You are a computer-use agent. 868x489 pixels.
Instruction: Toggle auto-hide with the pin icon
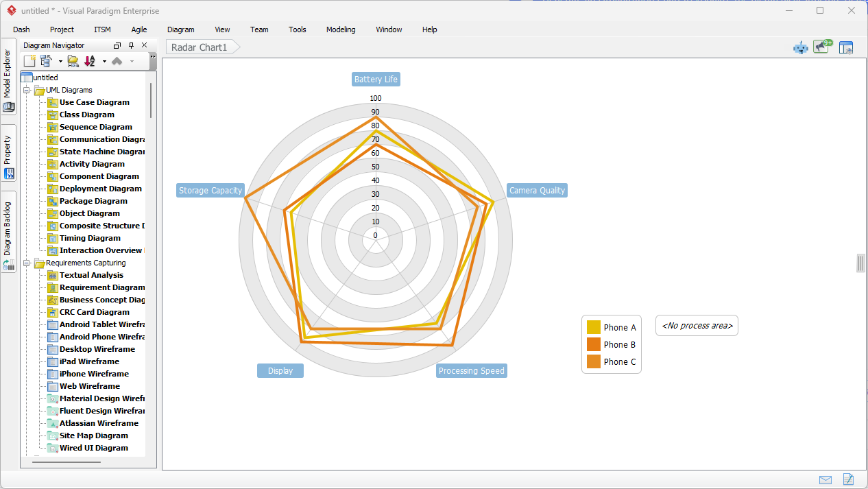[131, 45]
